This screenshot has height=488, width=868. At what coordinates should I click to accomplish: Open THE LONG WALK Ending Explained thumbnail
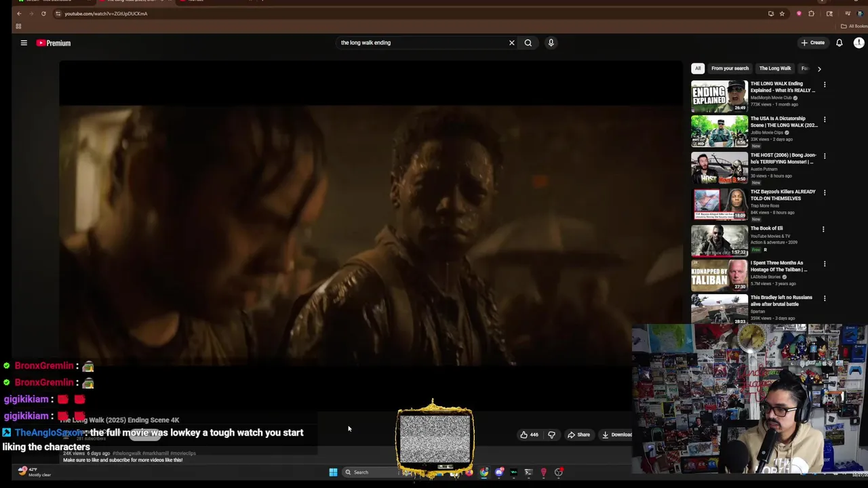719,96
